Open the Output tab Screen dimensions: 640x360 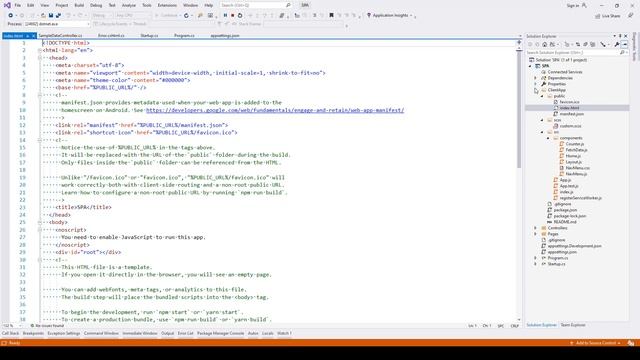[x=167, y=333]
